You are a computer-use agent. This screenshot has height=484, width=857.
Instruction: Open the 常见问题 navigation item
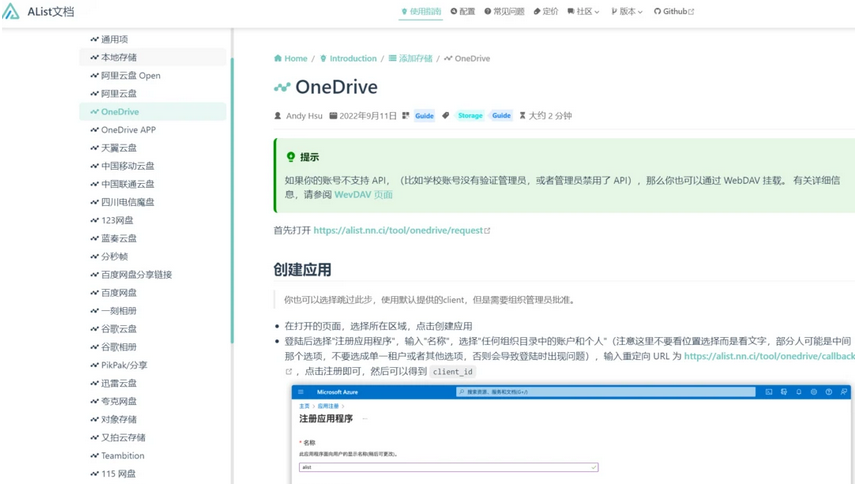point(504,11)
